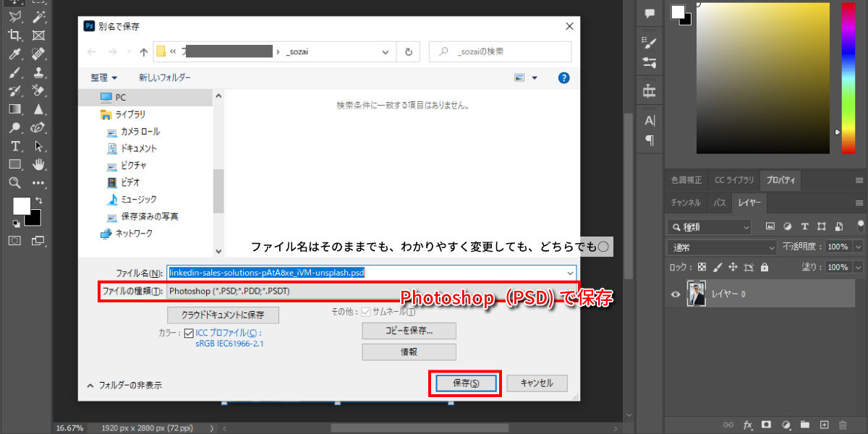Viewport: 868px width, 434px height.
Task: Select the Rectangle shape tool
Action: pos(14,165)
